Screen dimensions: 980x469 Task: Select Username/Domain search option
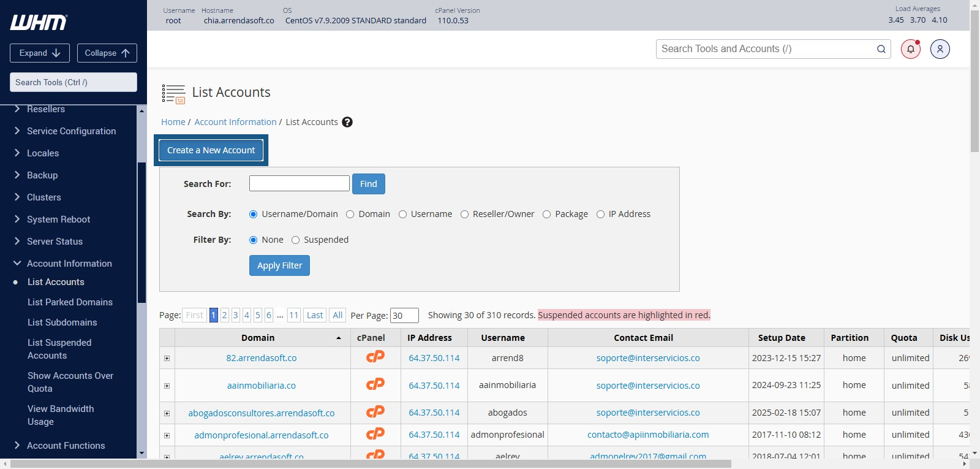point(253,214)
